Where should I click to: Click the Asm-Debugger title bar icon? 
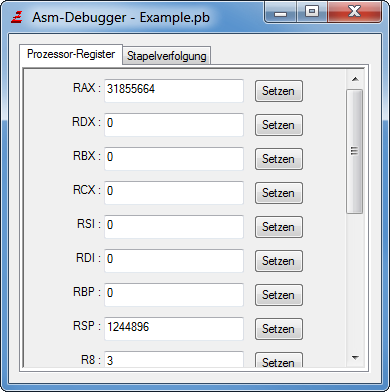point(17,17)
